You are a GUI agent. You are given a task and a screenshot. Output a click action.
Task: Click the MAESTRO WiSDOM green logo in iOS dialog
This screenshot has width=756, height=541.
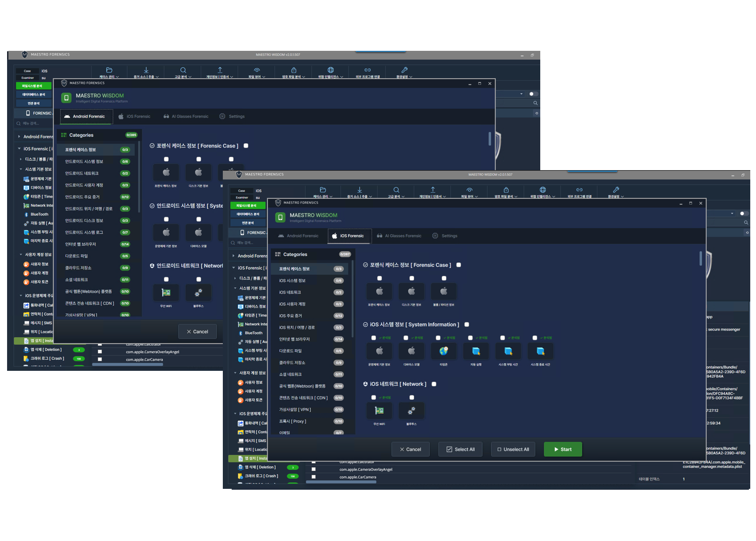point(280,217)
